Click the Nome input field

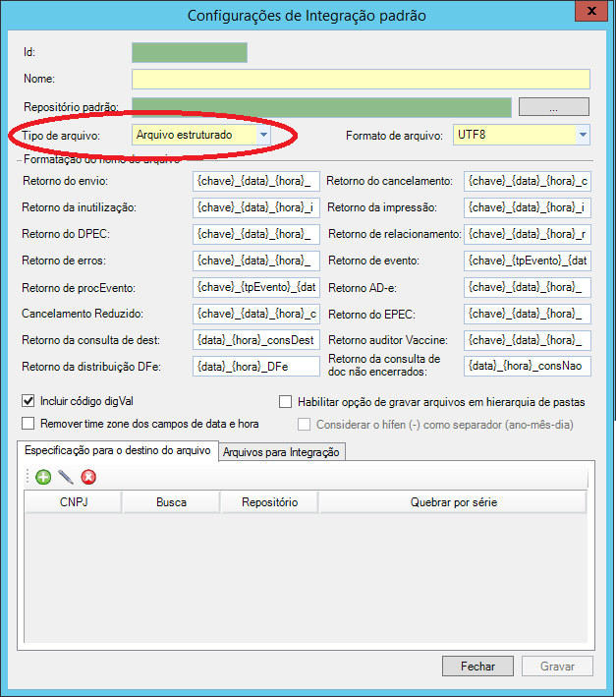pyautogui.click(x=361, y=79)
